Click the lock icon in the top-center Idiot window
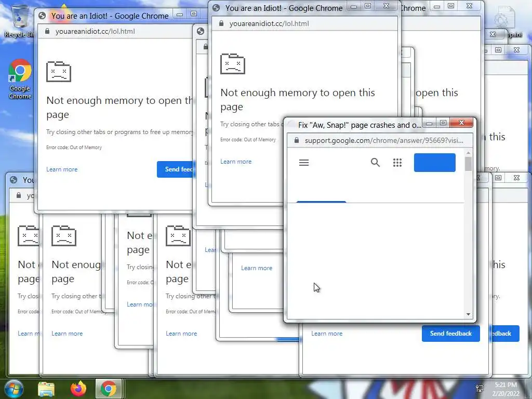 click(x=221, y=23)
